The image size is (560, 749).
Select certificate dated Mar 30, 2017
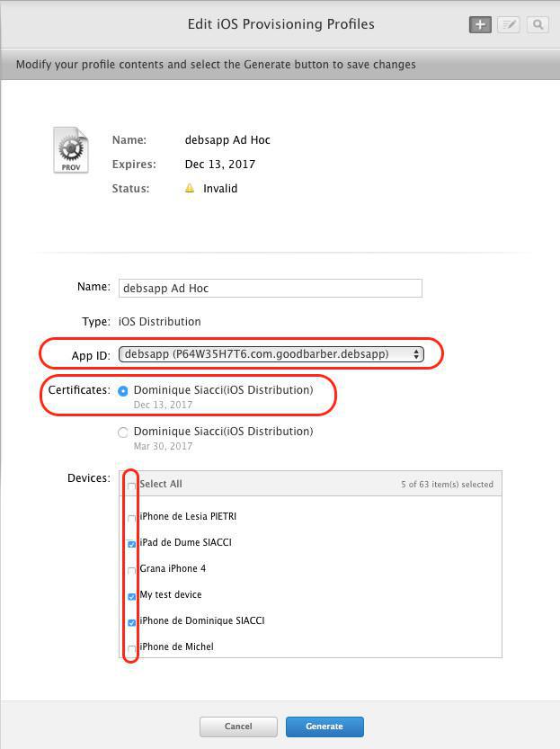point(123,432)
